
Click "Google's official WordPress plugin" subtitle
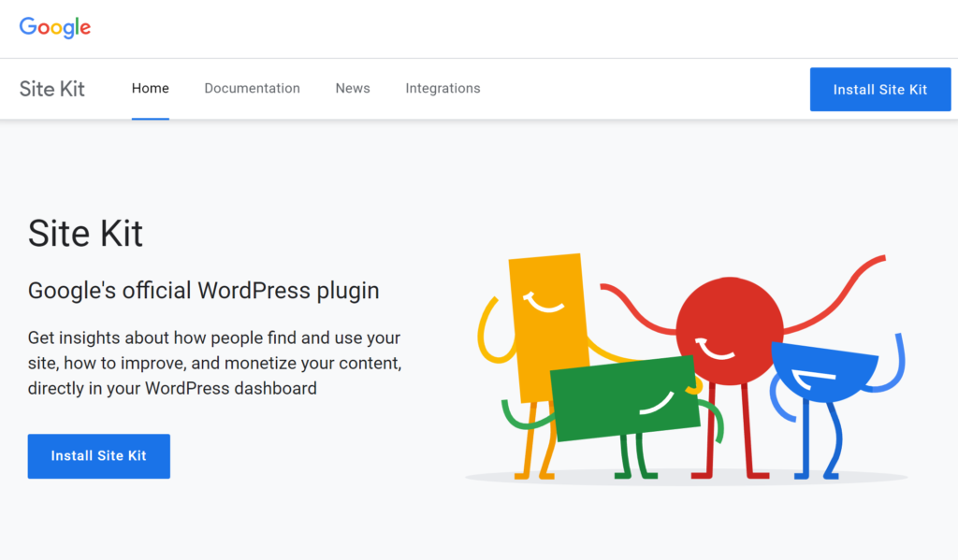[x=203, y=291]
